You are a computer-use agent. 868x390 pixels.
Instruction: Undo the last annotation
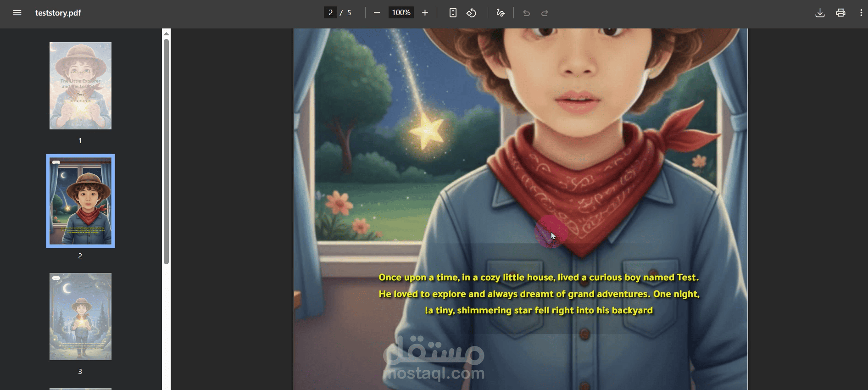(526, 13)
